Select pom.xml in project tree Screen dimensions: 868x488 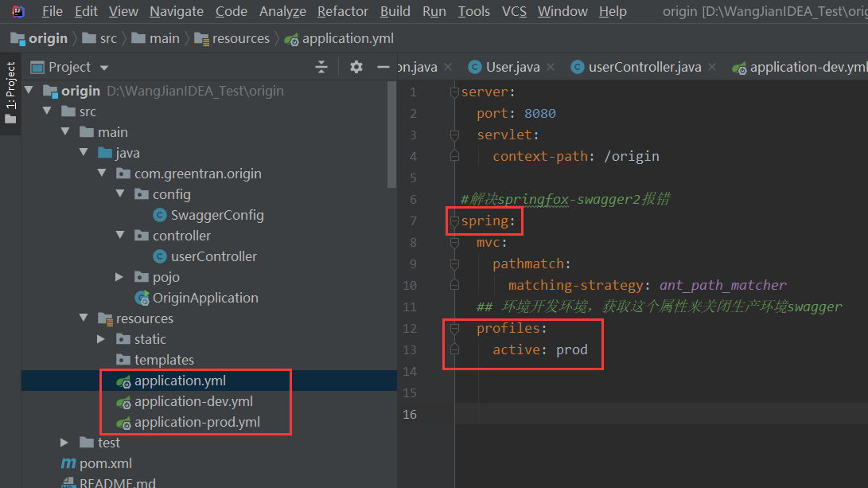106,463
